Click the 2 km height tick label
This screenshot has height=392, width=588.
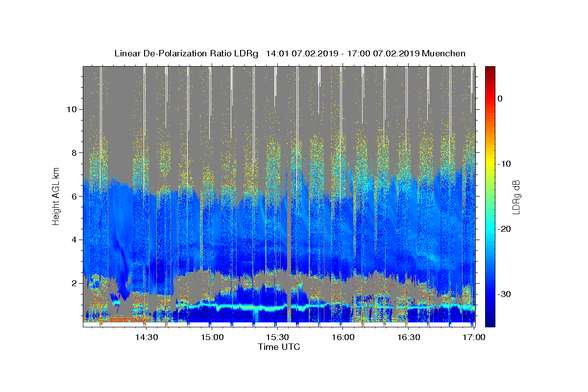74,283
